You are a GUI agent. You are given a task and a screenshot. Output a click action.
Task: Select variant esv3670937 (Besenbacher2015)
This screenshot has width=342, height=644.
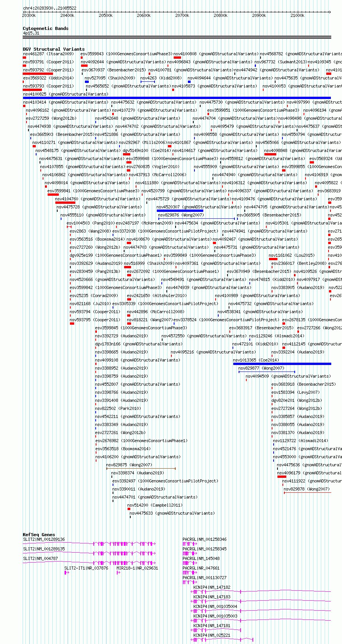[114, 70]
